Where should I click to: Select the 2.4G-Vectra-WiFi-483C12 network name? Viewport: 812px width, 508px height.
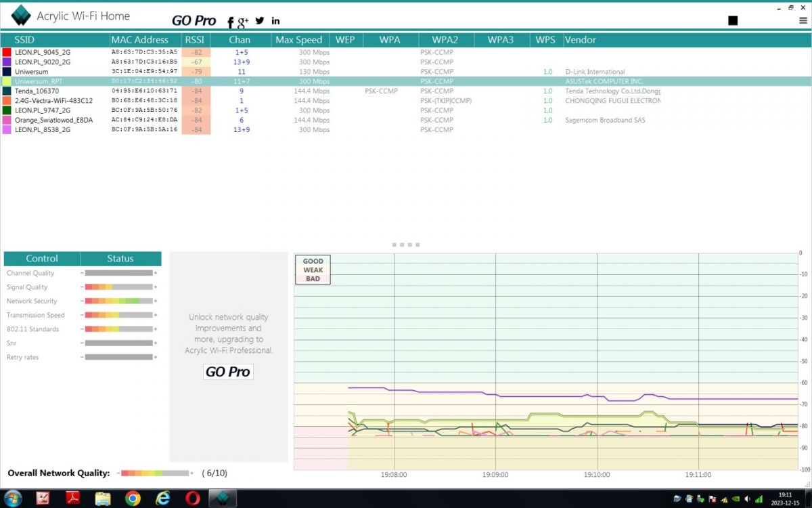54,100
